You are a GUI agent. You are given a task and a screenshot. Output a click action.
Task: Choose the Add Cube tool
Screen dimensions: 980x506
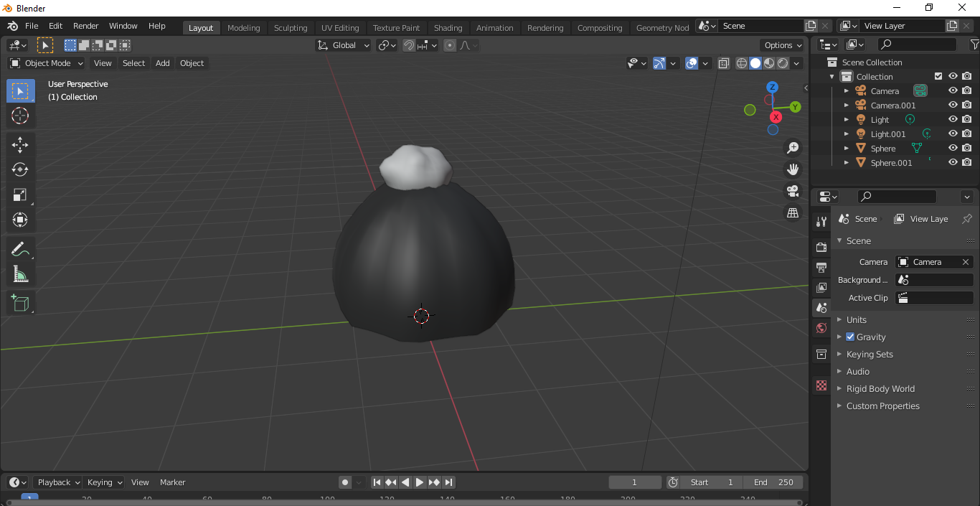(20, 303)
